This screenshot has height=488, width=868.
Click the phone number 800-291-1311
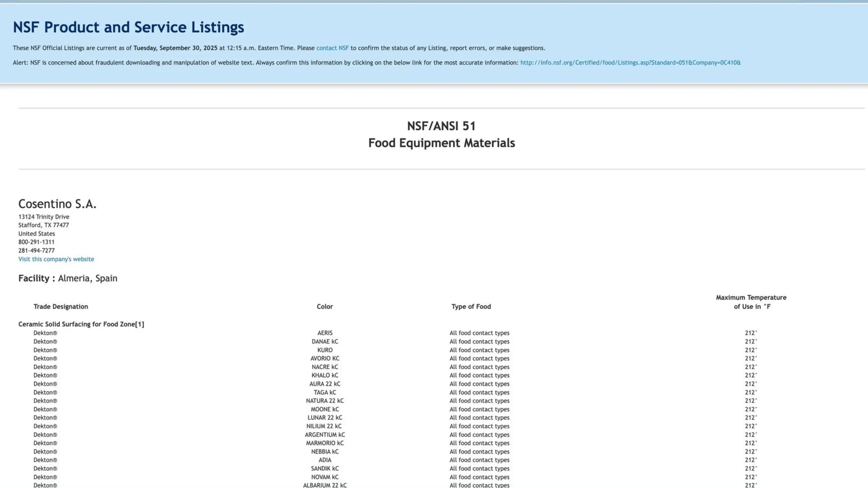coord(36,242)
